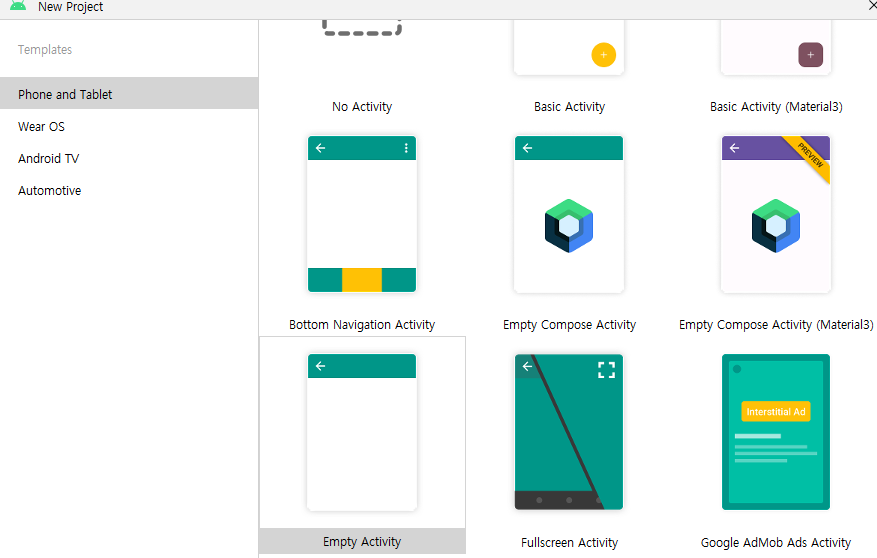Pick the Google AdMob Ads Activity thumbnail

click(776, 432)
